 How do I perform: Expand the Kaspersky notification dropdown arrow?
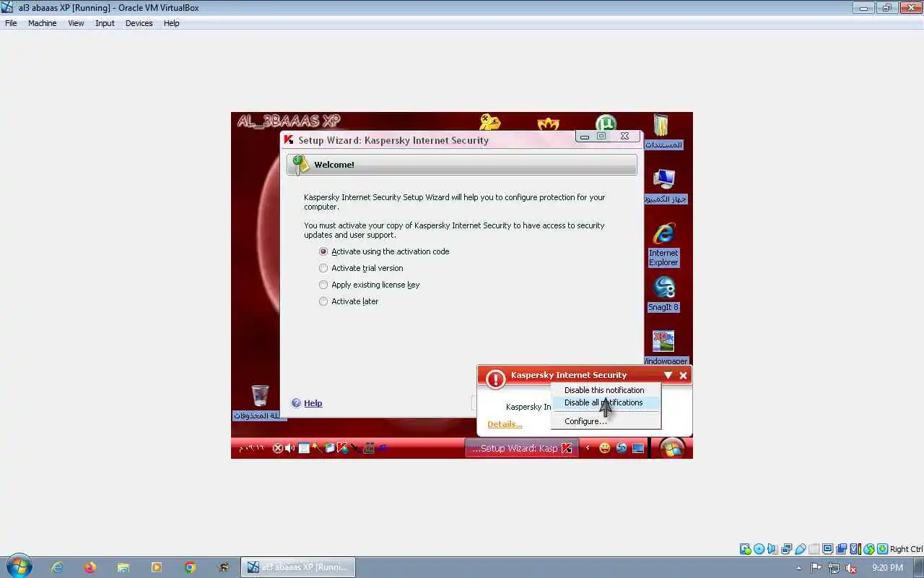click(x=668, y=375)
